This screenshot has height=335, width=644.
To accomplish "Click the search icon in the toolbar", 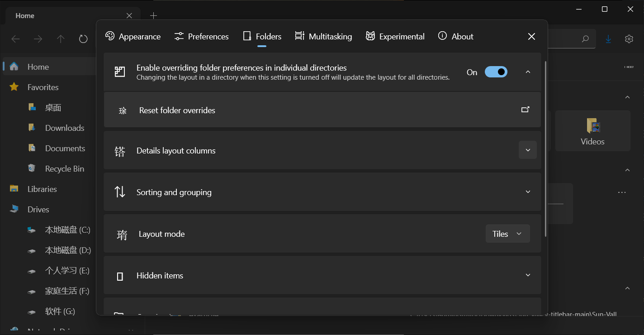I will point(585,39).
